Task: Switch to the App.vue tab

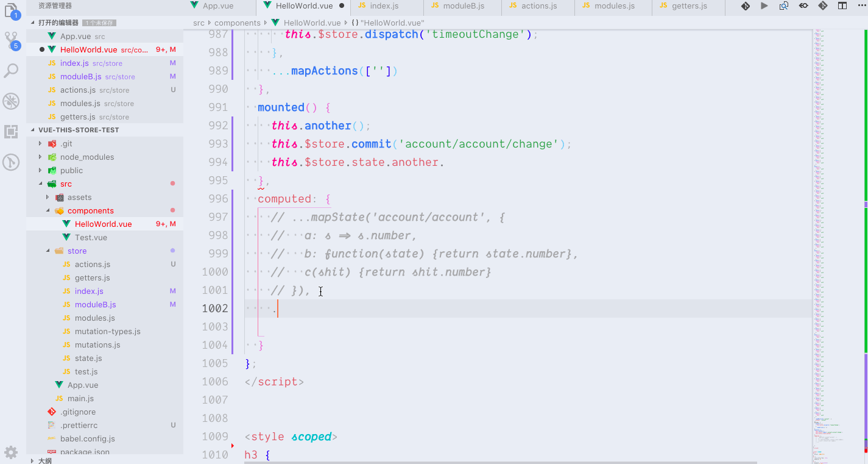Action: click(219, 7)
